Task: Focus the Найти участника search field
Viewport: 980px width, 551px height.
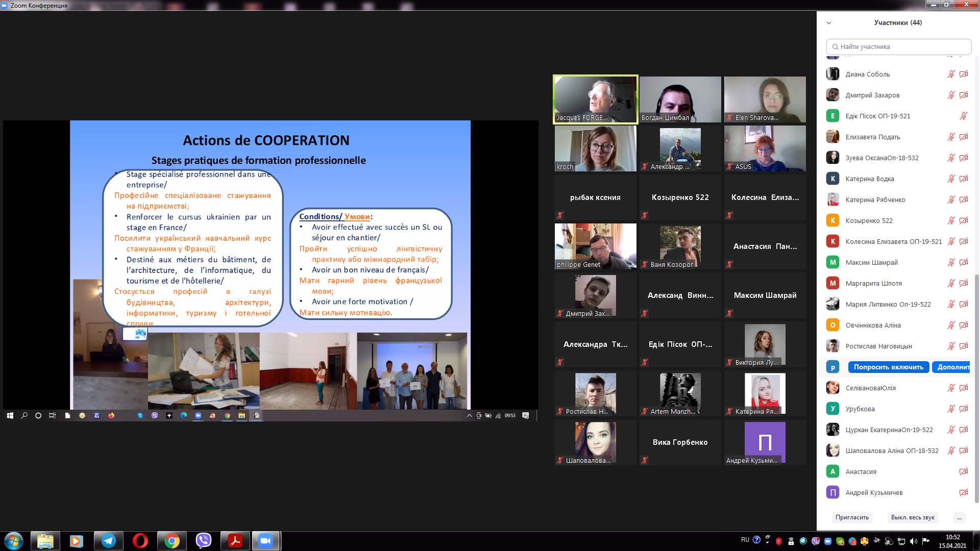Action: 898,46
